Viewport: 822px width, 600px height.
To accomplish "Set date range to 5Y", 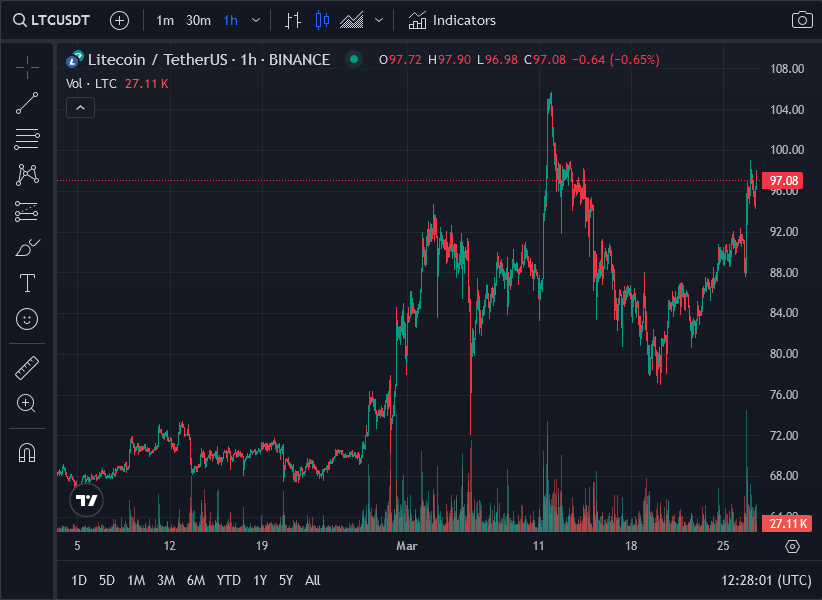I will point(286,581).
